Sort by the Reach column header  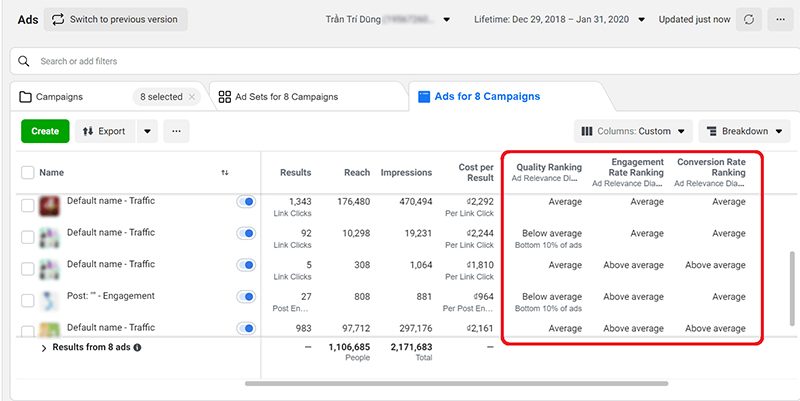pyautogui.click(x=357, y=172)
